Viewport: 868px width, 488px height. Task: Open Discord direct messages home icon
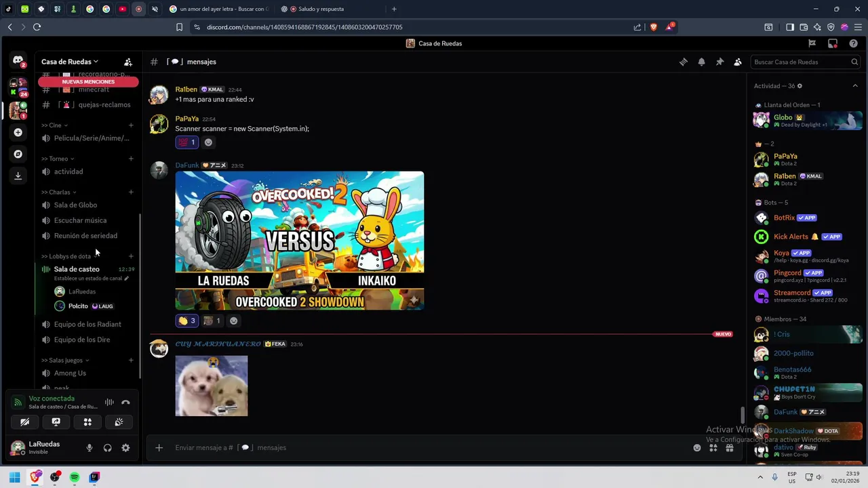point(18,60)
